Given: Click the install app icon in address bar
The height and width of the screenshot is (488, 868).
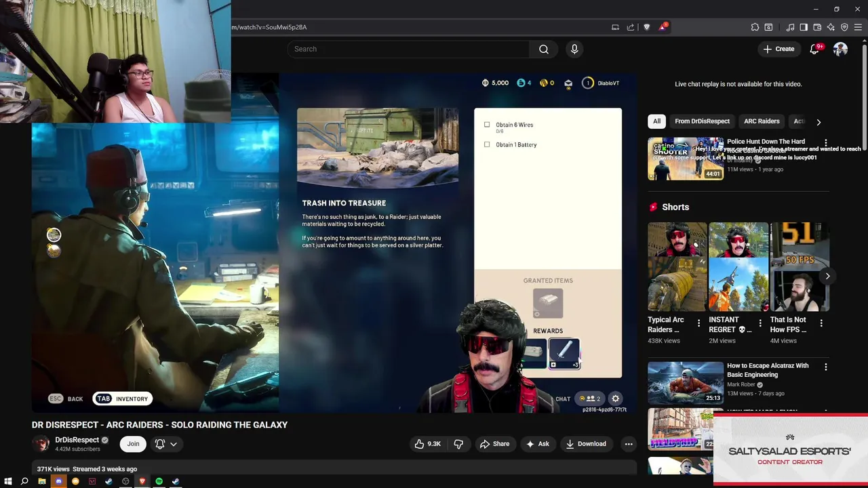Looking at the screenshot, I should [x=615, y=27].
